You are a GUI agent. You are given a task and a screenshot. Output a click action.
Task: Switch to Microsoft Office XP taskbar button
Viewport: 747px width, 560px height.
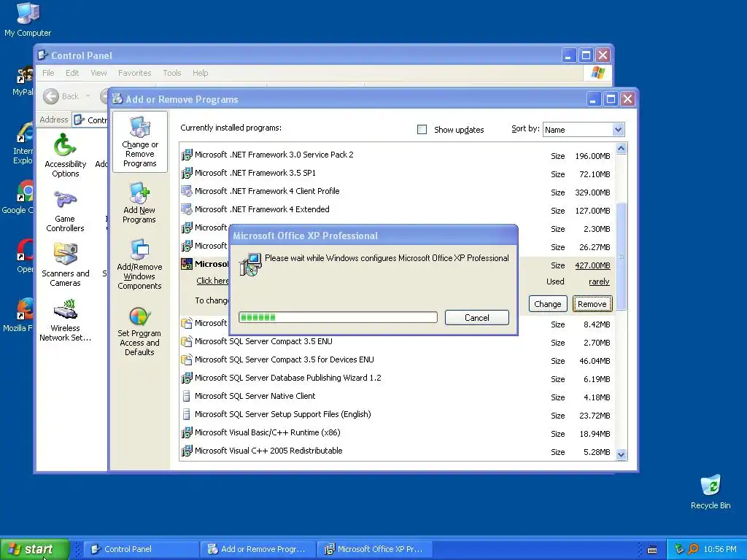click(x=374, y=549)
